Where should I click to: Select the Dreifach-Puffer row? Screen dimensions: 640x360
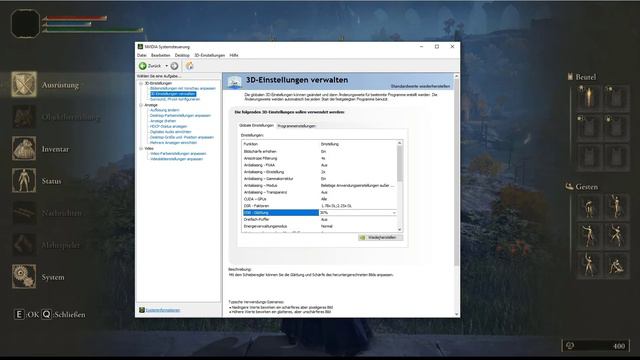click(319, 220)
